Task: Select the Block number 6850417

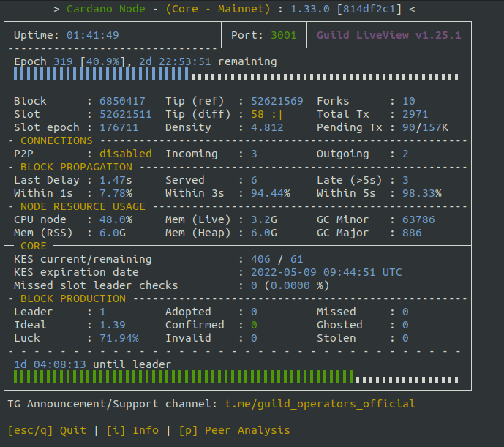Action: click(122, 101)
